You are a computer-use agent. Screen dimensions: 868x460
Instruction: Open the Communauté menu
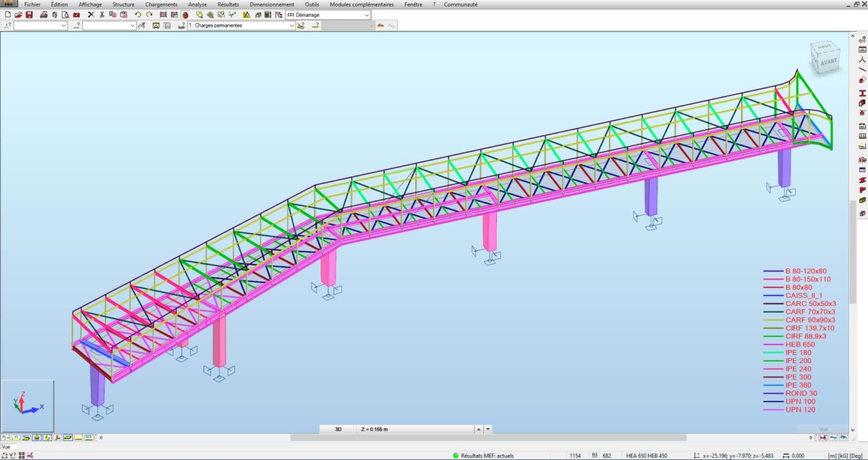pyautogui.click(x=461, y=4)
